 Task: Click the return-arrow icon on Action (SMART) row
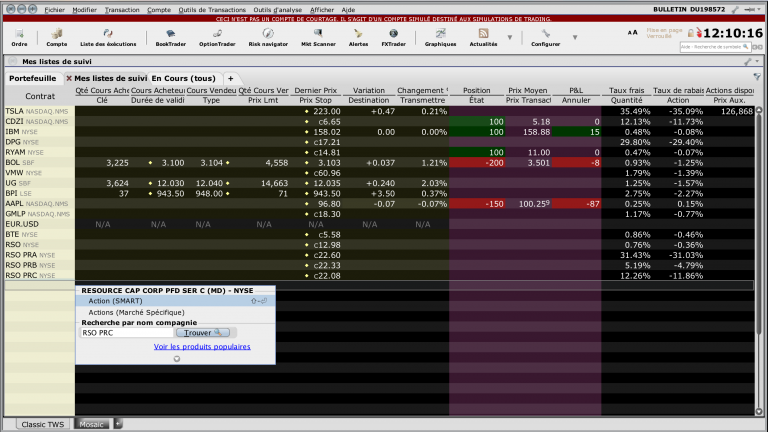click(x=259, y=301)
